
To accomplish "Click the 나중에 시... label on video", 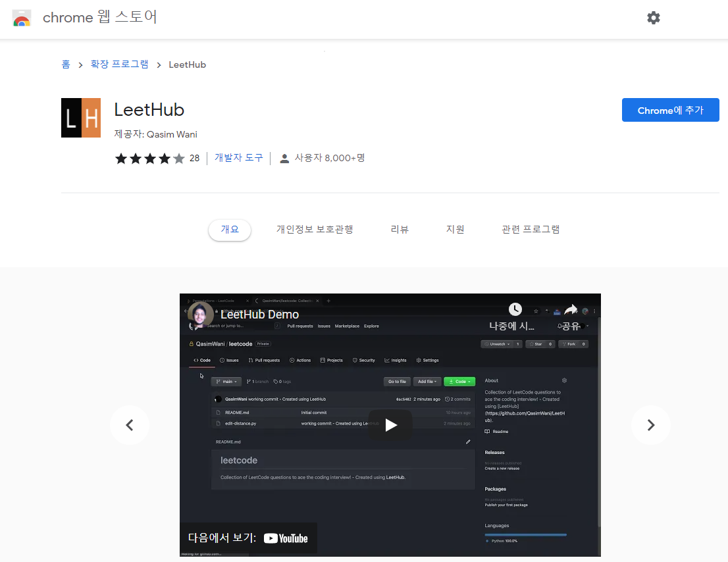I will point(511,326).
